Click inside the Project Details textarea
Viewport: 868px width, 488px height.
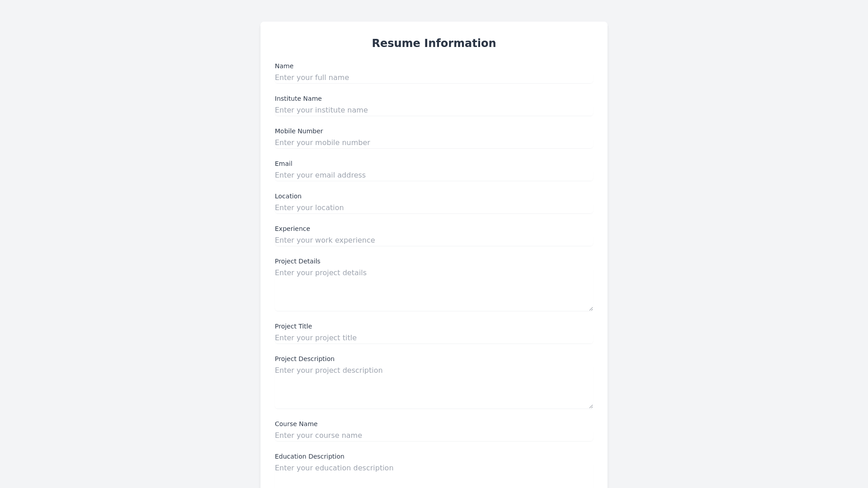[x=434, y=289]
